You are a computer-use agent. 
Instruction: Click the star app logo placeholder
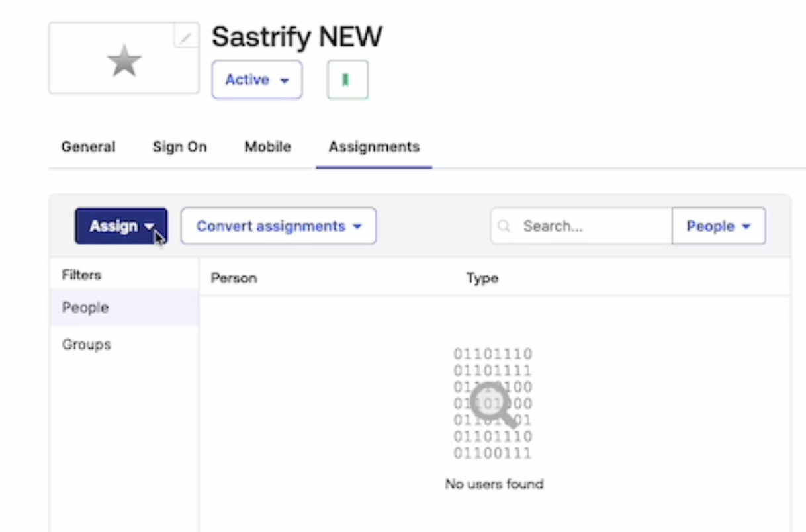pos(124,62)
